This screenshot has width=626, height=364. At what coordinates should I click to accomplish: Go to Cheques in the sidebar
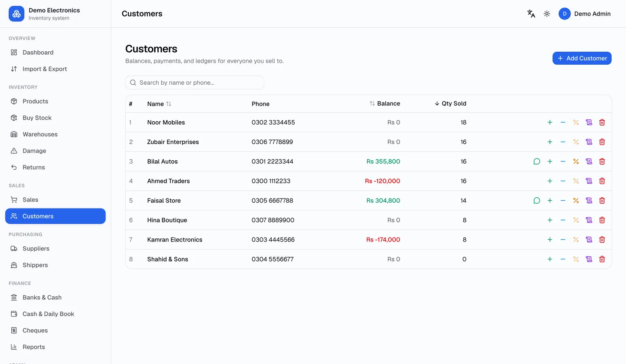55,331
